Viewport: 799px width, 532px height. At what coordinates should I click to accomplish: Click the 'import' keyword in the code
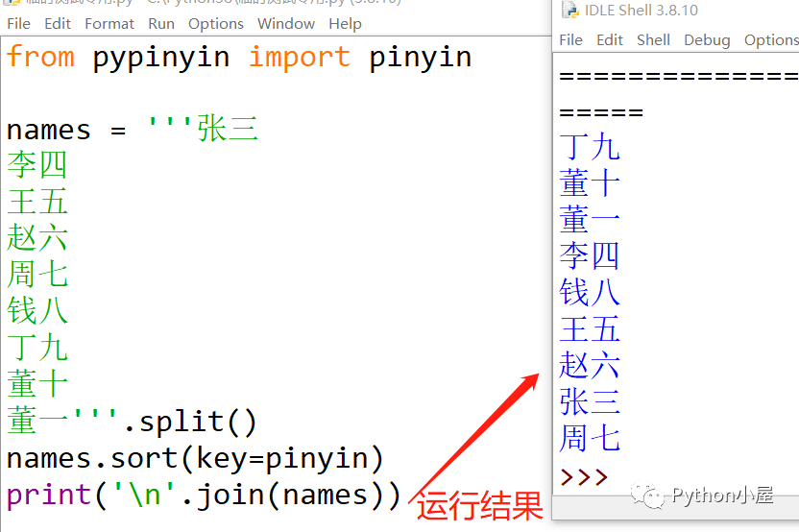click(299, 56)
